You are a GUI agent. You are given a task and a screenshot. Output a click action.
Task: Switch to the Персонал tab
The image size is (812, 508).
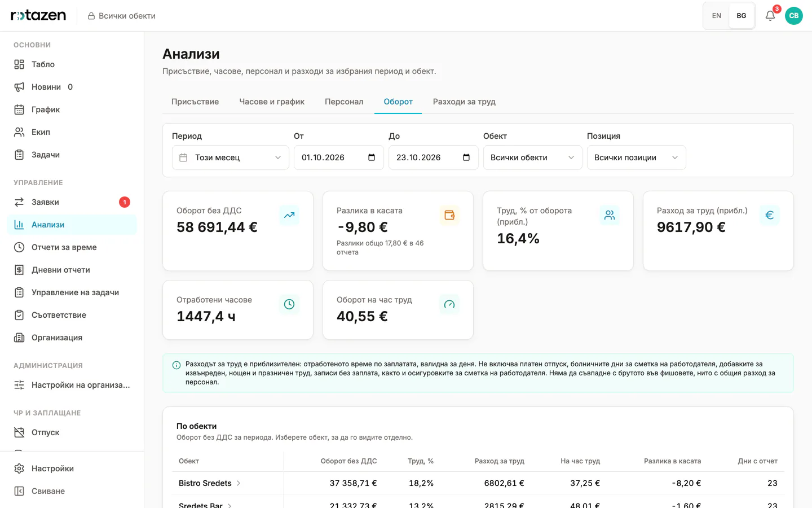[x=344, y=102]
